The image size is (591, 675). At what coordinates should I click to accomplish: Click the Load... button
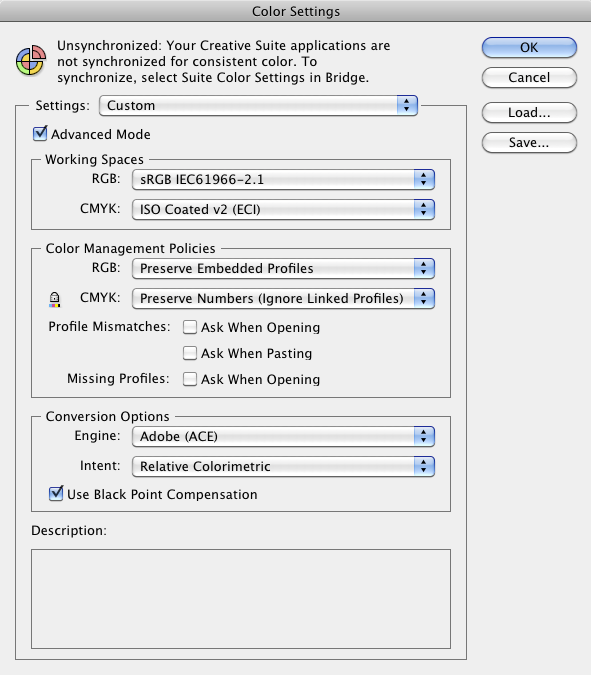[x=529, y=113]
